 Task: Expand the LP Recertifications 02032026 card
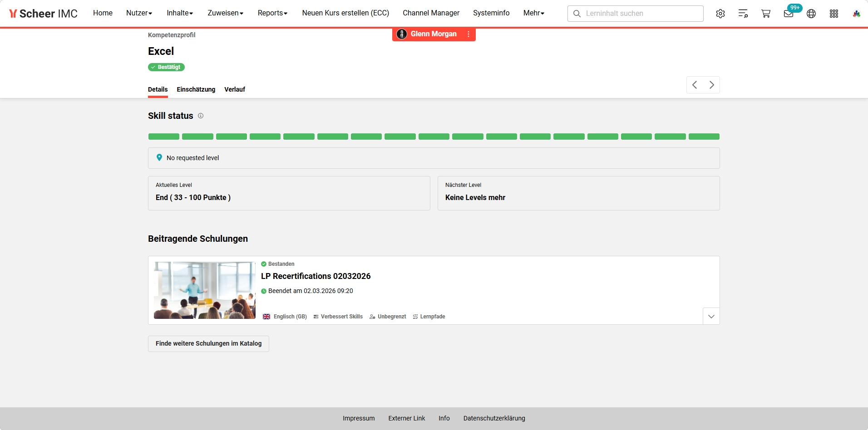click(x=711, y=316)
